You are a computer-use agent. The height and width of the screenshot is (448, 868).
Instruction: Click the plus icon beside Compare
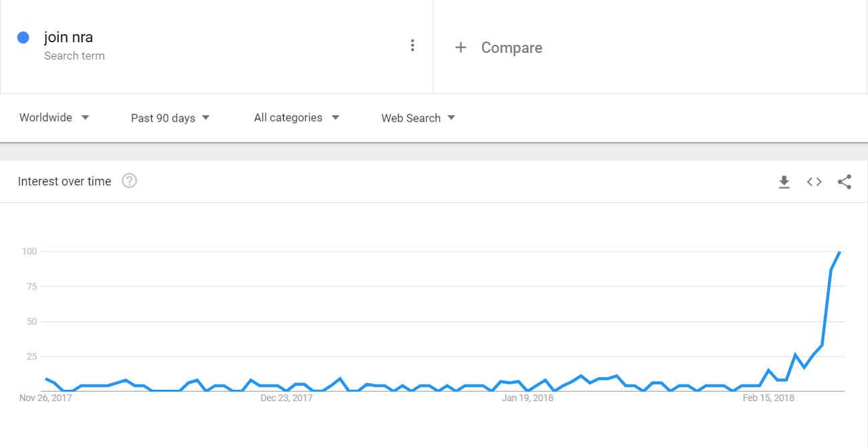460,48
